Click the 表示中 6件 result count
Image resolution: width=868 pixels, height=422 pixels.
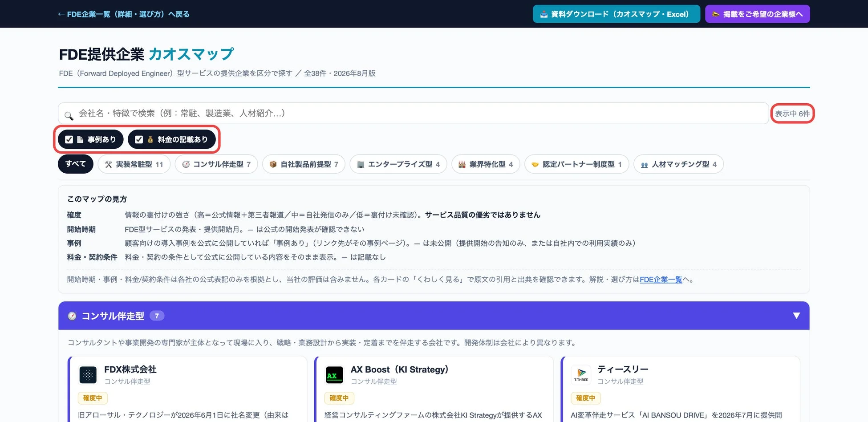[x=792, y=114]
